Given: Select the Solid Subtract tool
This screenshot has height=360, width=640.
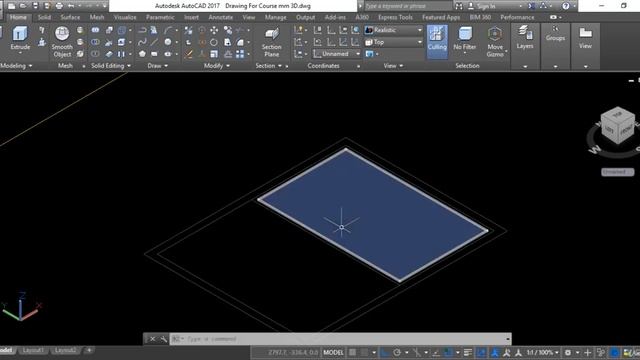Looking at the screenshot, I should [x=95, y=42].
